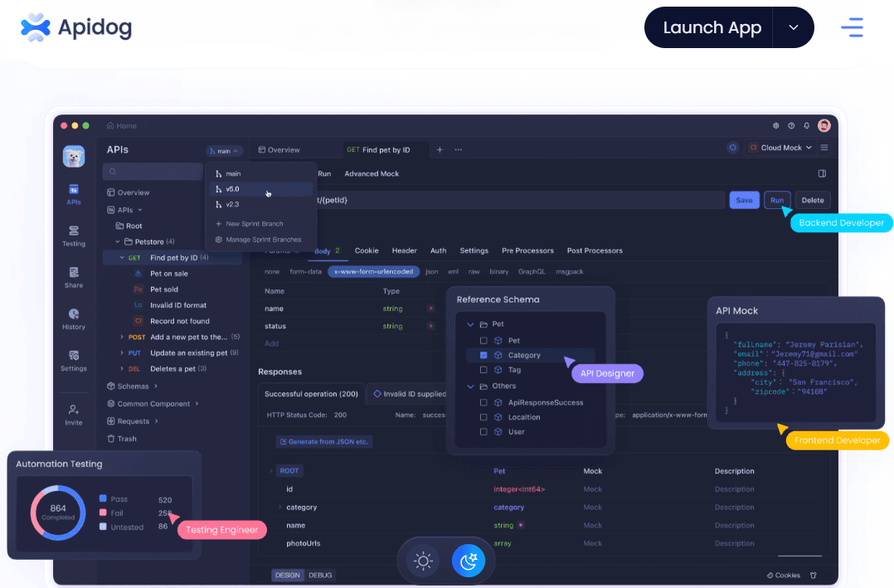Open the notifications bell icon

[806, 125]
